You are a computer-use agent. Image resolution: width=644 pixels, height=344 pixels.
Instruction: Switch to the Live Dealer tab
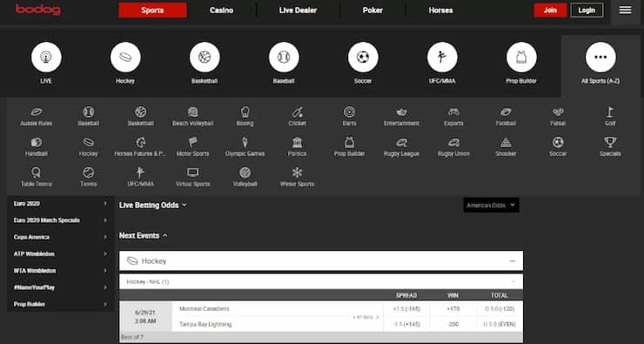click(x=298, y=10)
